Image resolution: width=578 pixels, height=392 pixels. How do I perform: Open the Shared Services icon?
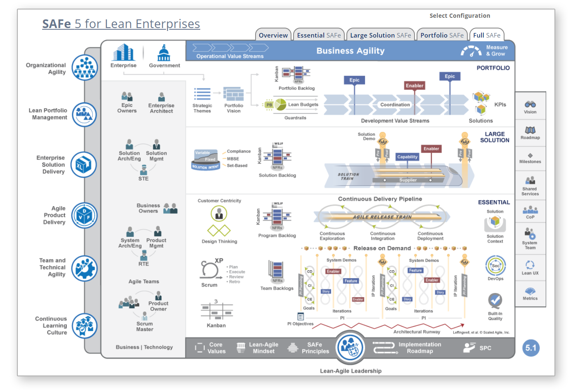[x=530, y=180]
